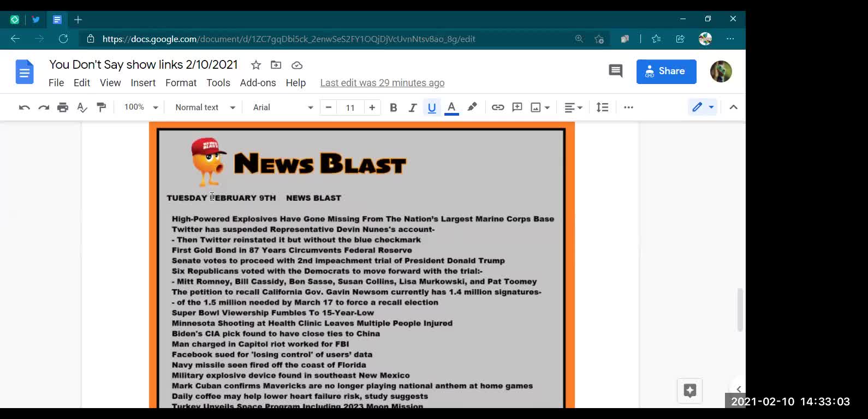
Task: Open the Add-ons menu
Action: coord(258,83)
